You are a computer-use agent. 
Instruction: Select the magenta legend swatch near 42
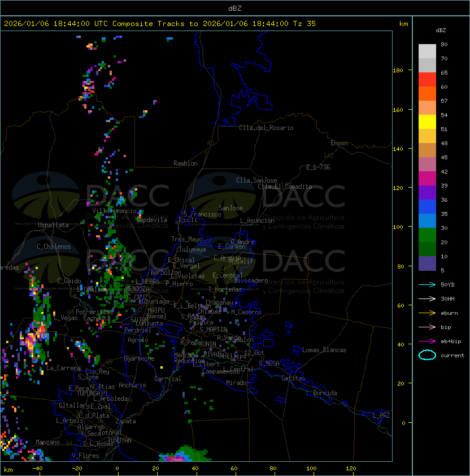tap(427, 179)
